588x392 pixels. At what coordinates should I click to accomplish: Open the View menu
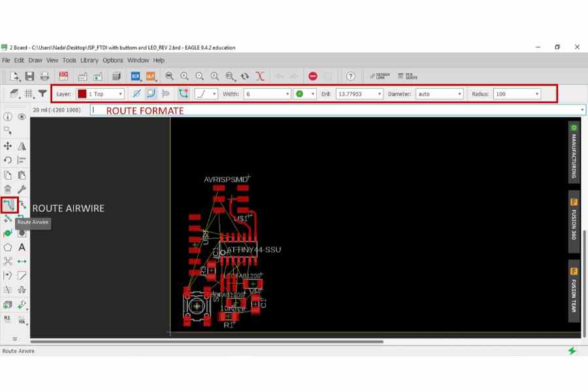[52, 60]
